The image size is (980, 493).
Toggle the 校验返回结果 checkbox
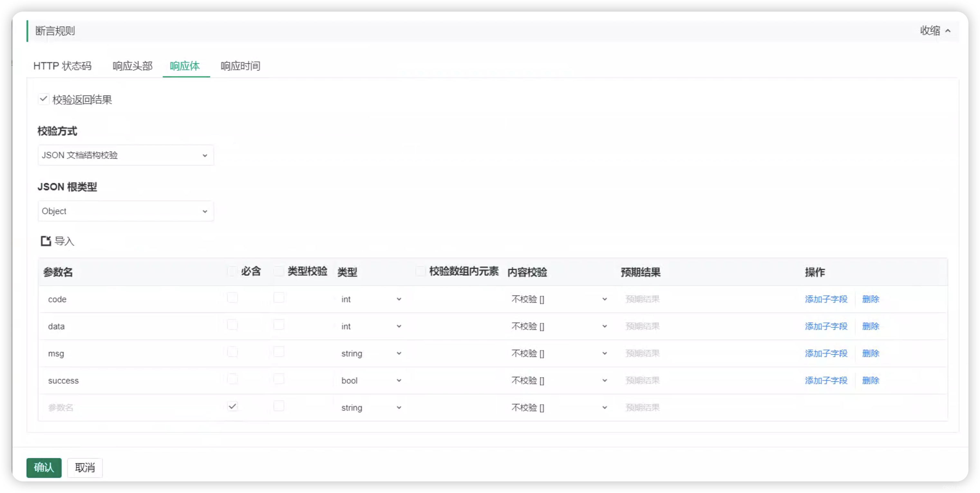43,99
